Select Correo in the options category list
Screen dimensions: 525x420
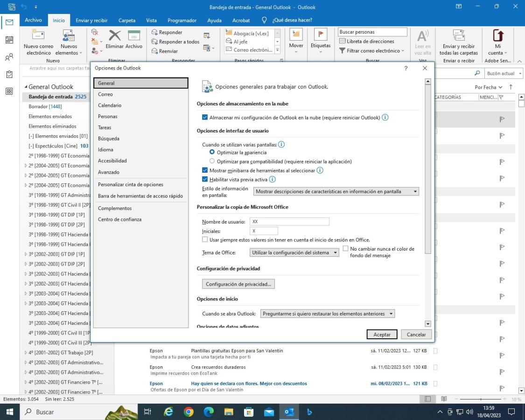click(105, 94)
